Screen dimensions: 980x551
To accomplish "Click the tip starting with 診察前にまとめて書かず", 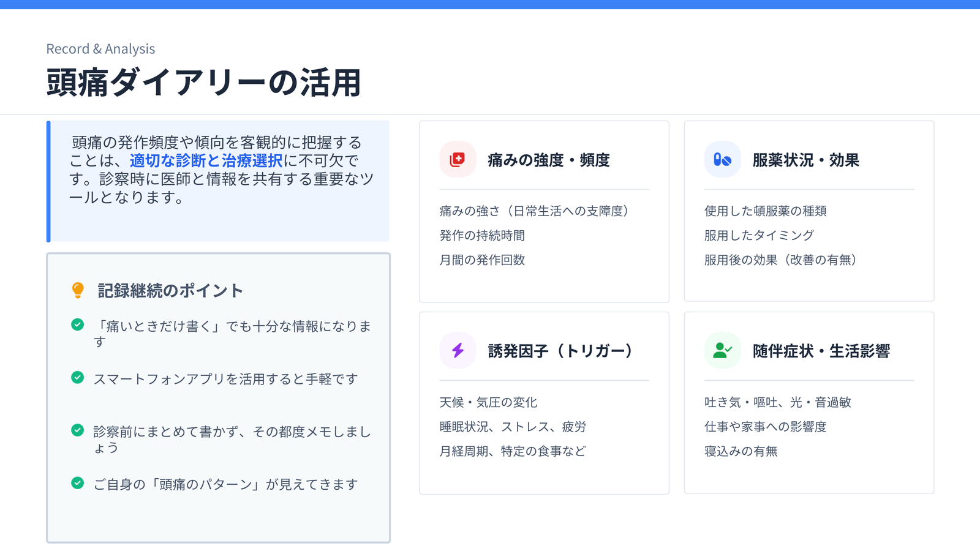I will pyautogui.click(x=232, y=439).
